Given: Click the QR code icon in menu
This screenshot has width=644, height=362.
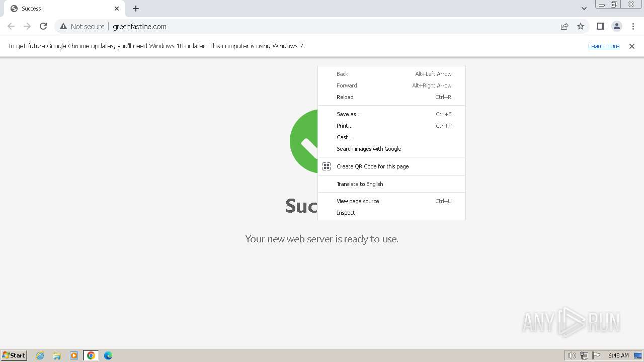Looking at the screenshot, I should click(x=327, y=166).
